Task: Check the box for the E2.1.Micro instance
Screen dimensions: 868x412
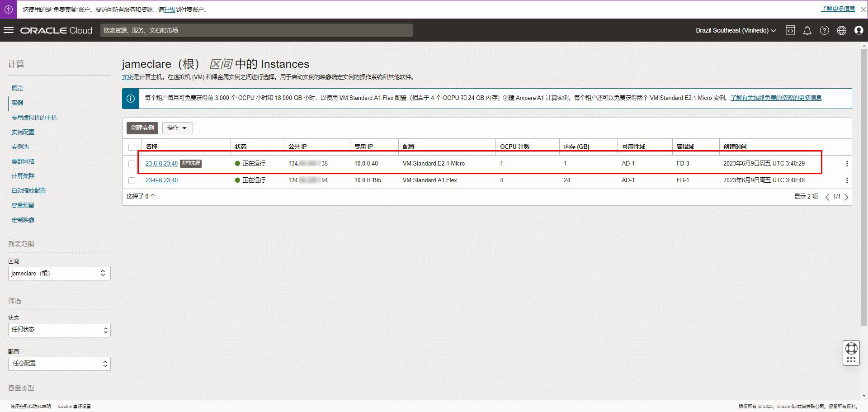Action: [132, 164]
